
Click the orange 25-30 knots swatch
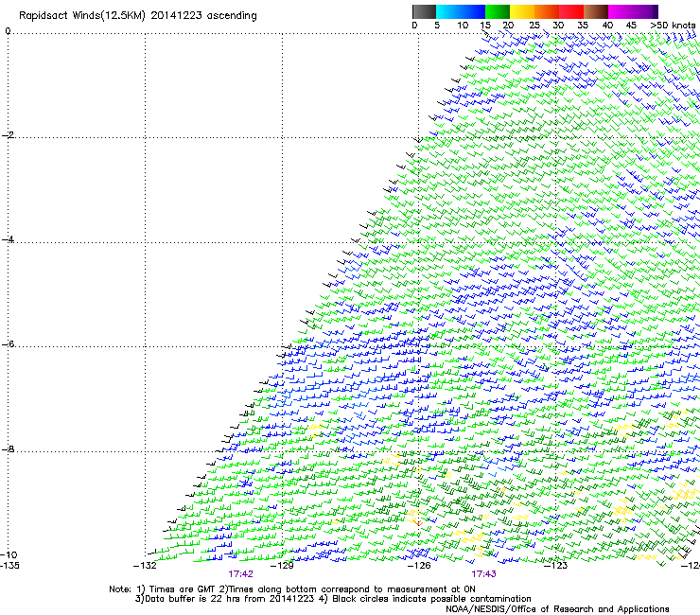[547, 11]
